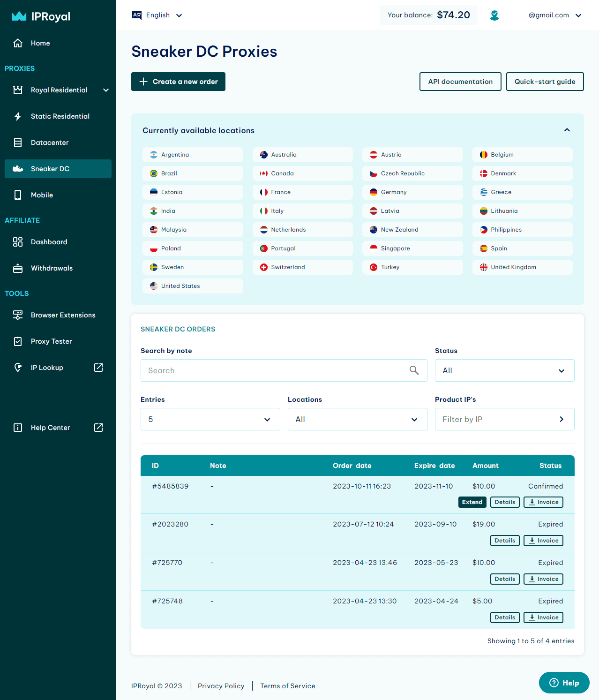Click the user avatar icon in header
The width and height of the screenshot is (599, 700).
coord(494,15)
